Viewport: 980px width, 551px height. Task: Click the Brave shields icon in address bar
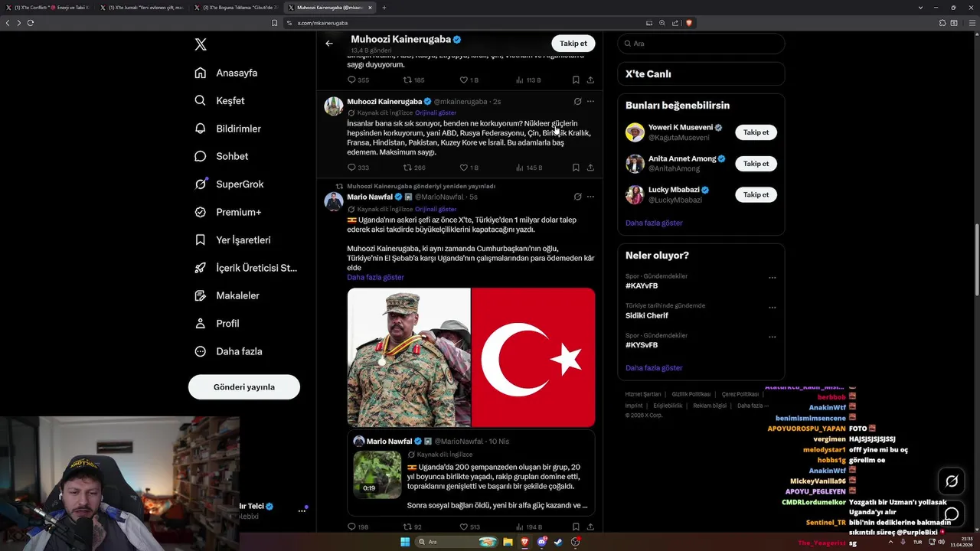[x=689, y=23]
